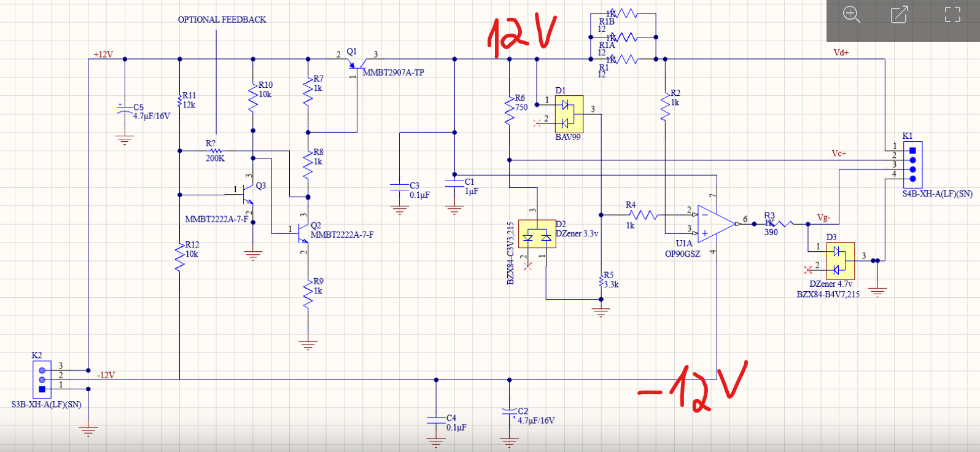
Task: Select the C3 0.1µF capacitor symbol
Action: tap(399, 186)
